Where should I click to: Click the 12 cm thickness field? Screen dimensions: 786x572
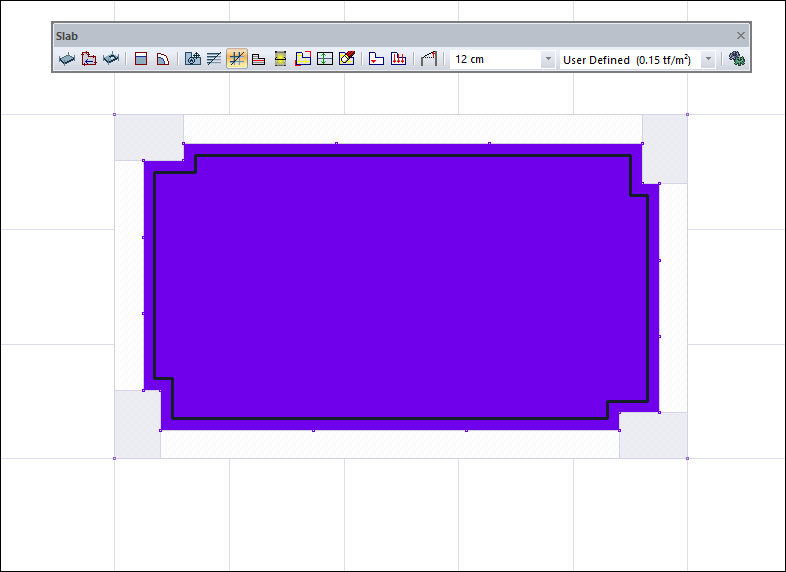[x=494, y=60]
